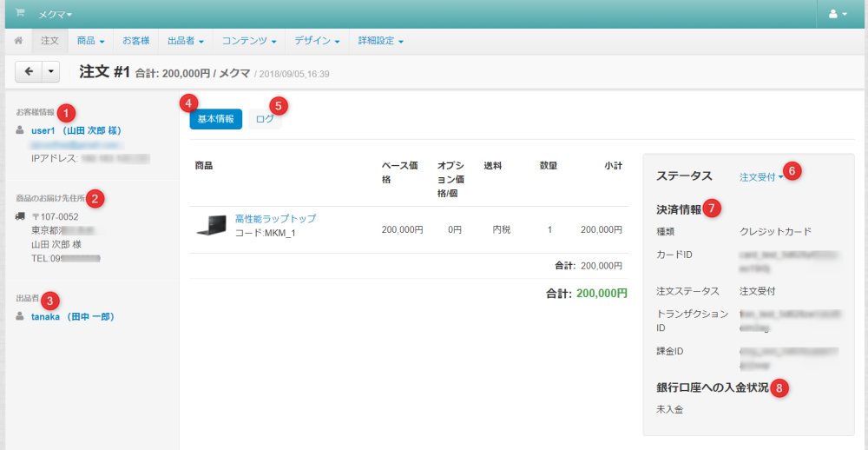Open the デザイン menu
Screen dimensions: 868x450
317,41
